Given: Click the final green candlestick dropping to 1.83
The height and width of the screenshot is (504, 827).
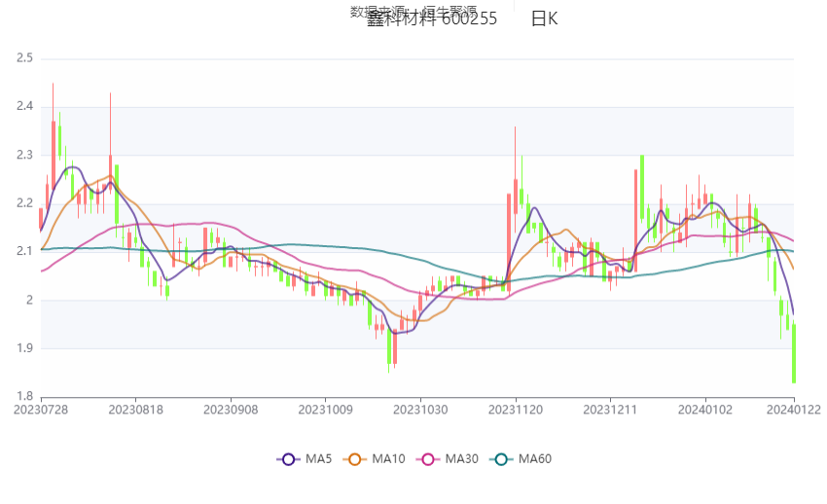Looking at the screenshot, I should (794, 353).
